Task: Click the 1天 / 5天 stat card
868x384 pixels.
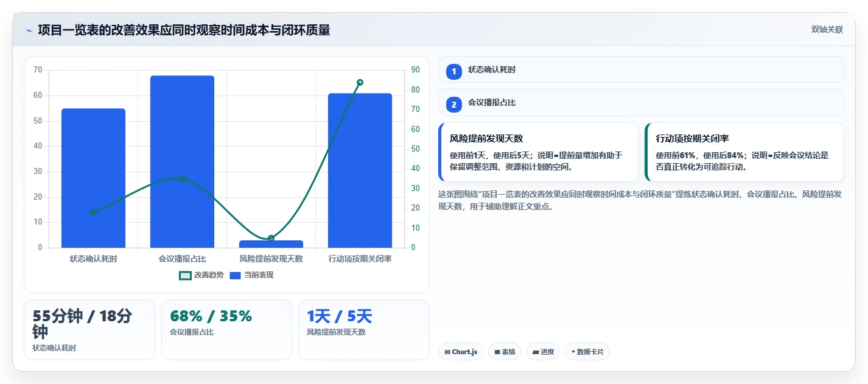Action: coord(363,330)
